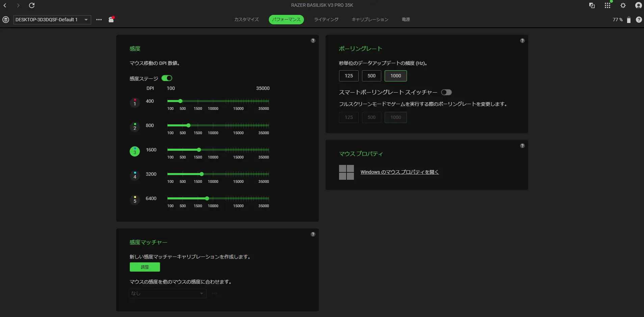Select the active stage 3 circle
The height and width of the screenshot is (317, 644).
[x=135, y=151]
